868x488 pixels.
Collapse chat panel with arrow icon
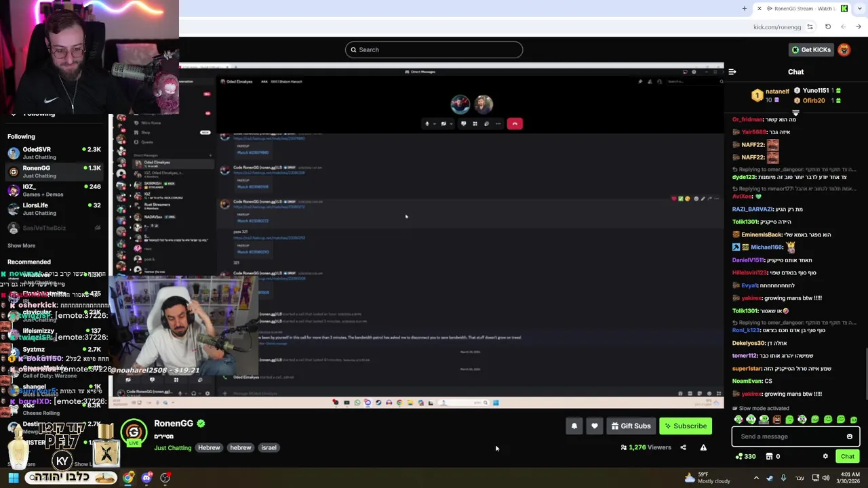click(x=732, y=71)
